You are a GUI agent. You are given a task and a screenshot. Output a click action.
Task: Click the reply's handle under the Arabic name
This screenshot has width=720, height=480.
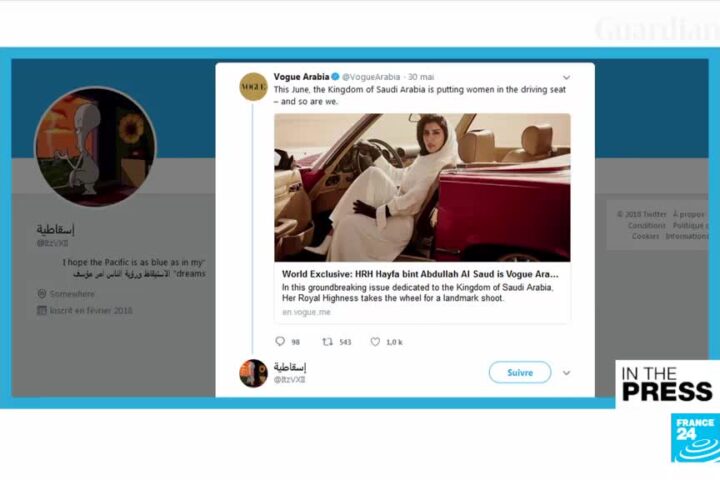(x=289, y=379)
